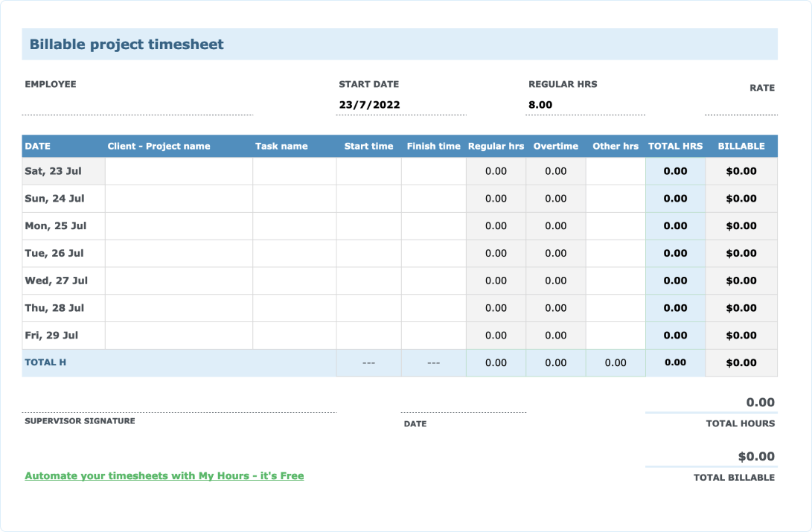Viewport: 812px width, 532px height.
Task: Select the TOTAL H row label
Action: pos(45,362)
